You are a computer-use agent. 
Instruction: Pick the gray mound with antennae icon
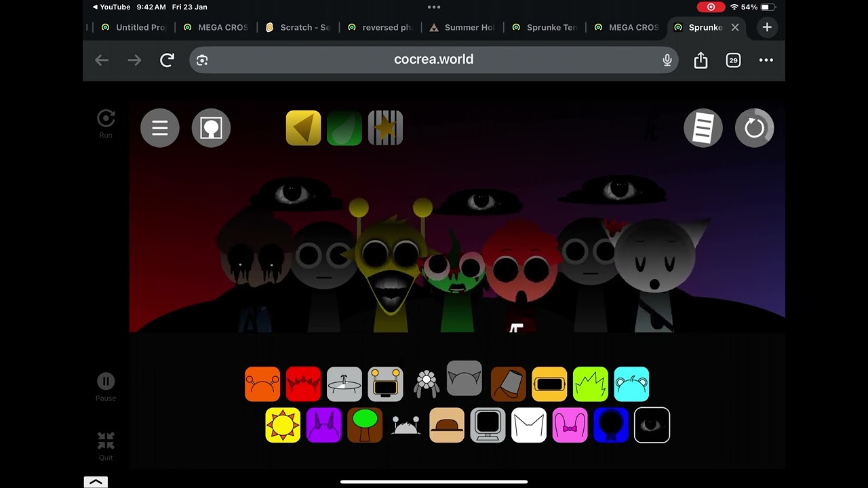tap(406, 426)
